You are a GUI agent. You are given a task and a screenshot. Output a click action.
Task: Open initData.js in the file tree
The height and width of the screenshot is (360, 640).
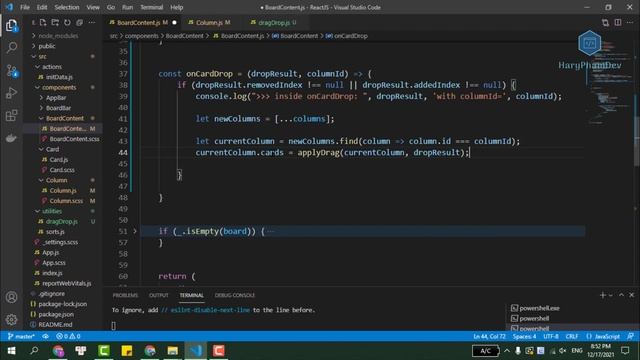tap(59, 77)
